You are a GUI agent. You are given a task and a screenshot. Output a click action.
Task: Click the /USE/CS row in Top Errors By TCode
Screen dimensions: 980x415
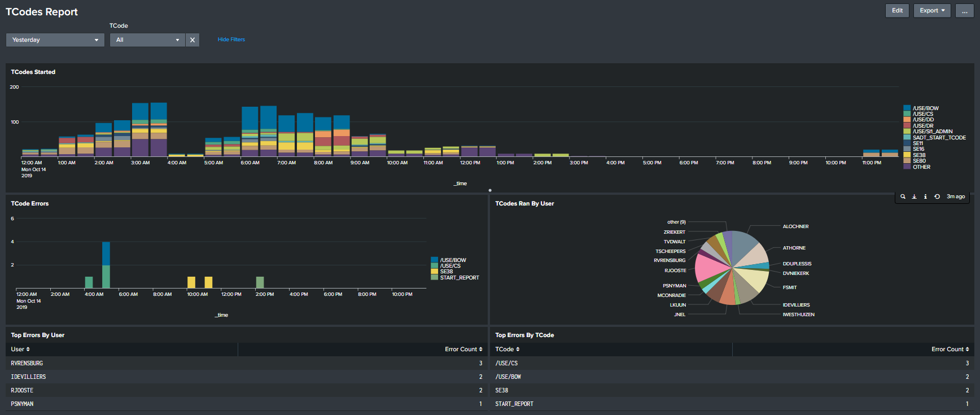click(x=732, y=363)
